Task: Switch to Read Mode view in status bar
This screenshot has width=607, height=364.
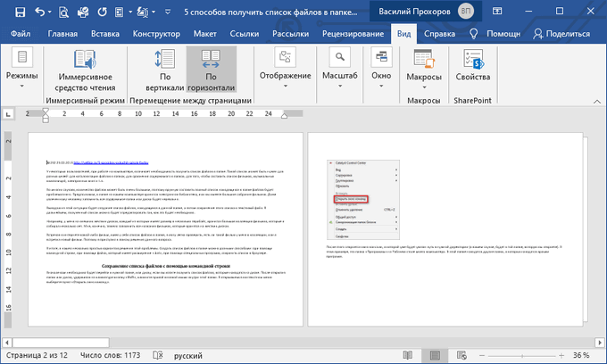Action: click(x=408, y=355)
